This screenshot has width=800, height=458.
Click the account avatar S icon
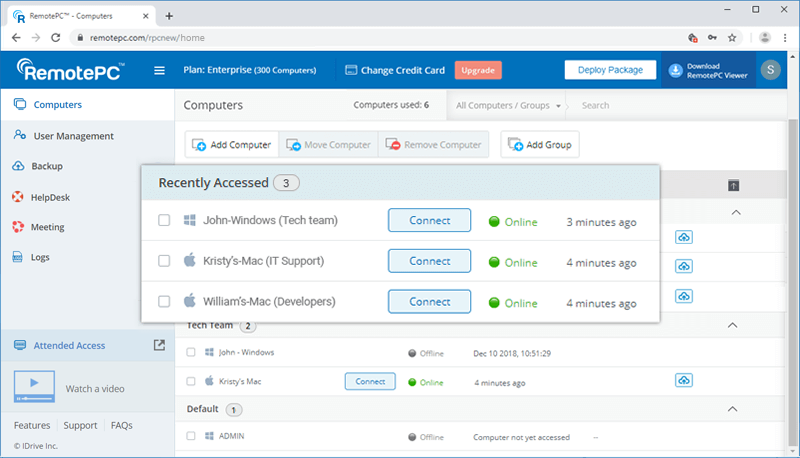(x=770, y=69)
